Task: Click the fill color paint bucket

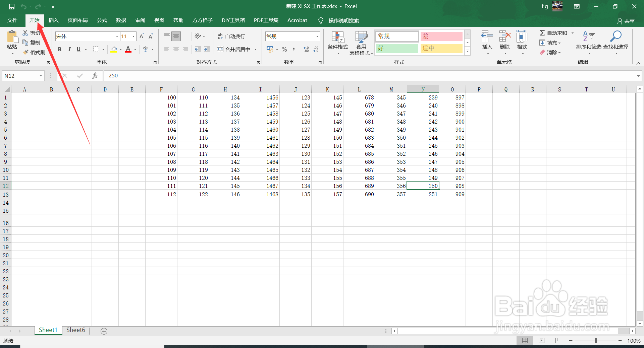Action: (114, 49)
